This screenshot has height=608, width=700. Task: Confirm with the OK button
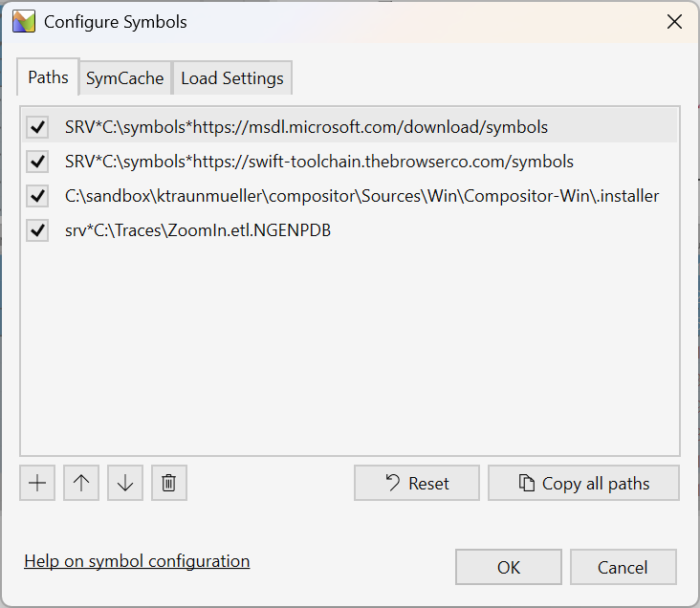point(508,567)
